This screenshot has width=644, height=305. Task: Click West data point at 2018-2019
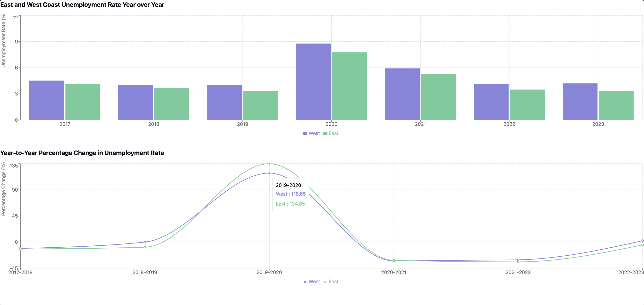click(145, 242)
